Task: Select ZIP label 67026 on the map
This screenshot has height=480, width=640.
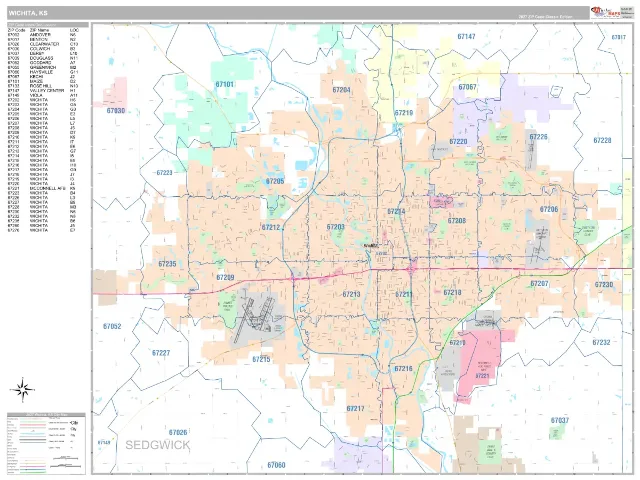Action: [178, 432]
